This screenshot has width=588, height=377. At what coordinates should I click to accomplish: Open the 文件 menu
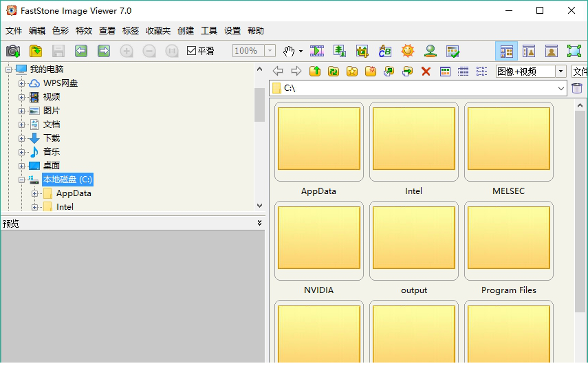(14, 31)
